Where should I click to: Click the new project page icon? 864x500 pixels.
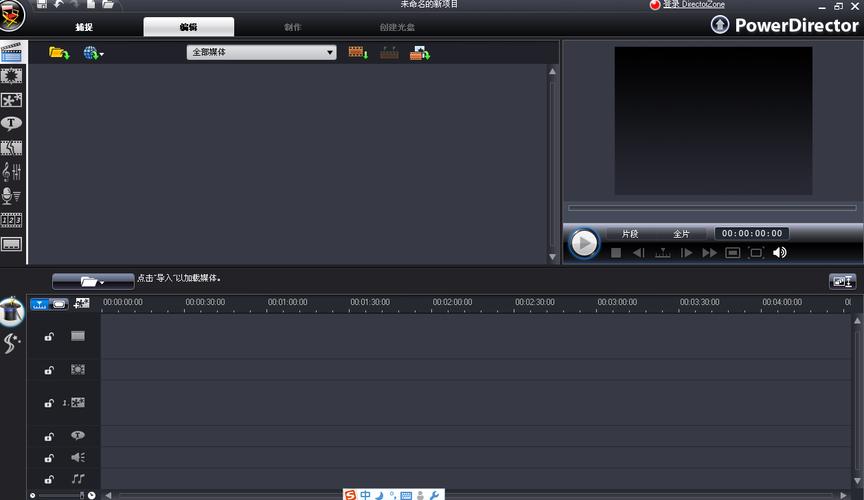[91, 4]
